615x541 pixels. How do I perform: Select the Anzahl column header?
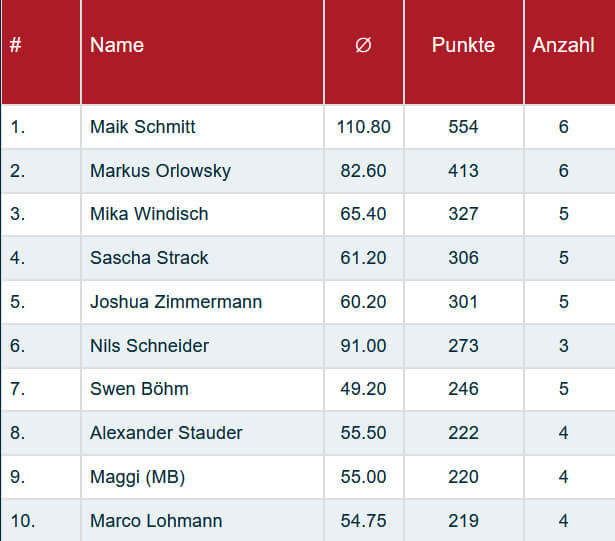tap(563, 45)
